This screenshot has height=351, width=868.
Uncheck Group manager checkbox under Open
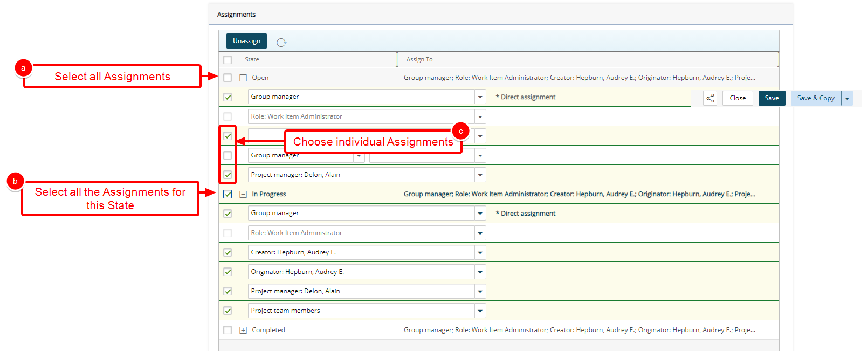228,97
